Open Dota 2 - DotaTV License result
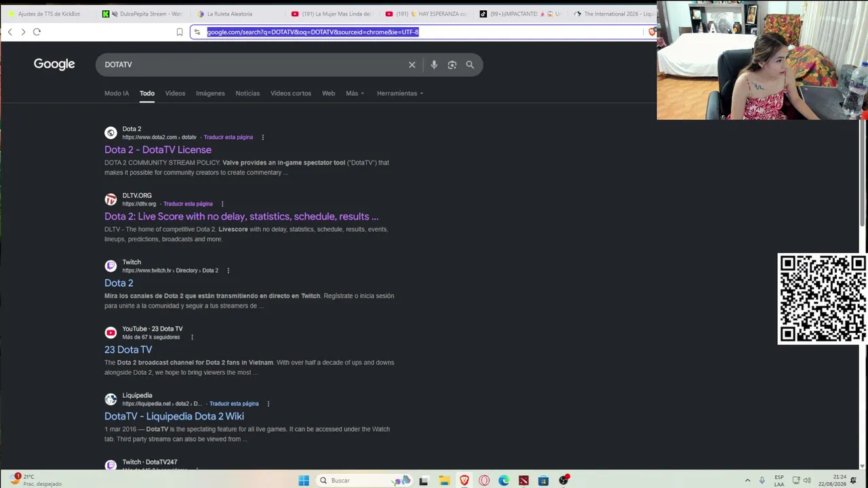The height and width of the screenshot is (488, 868). 158,150
